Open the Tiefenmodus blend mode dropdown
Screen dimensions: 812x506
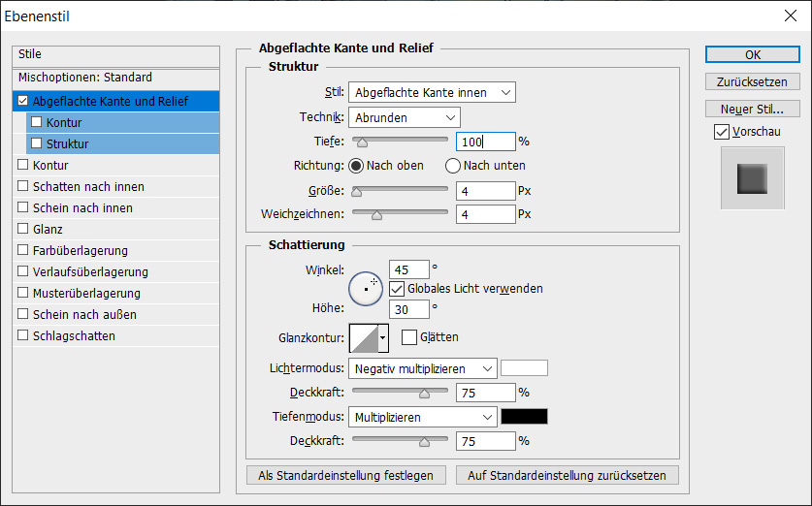tap(422, 416)
